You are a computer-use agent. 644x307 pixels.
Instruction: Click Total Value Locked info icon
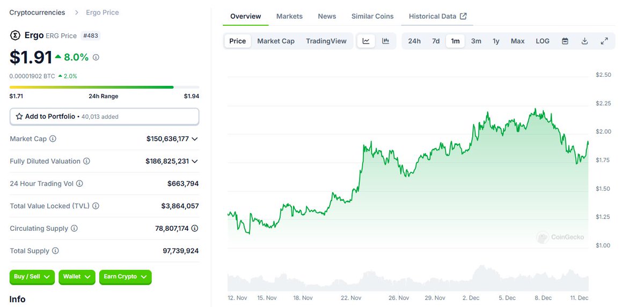(96, 206)
